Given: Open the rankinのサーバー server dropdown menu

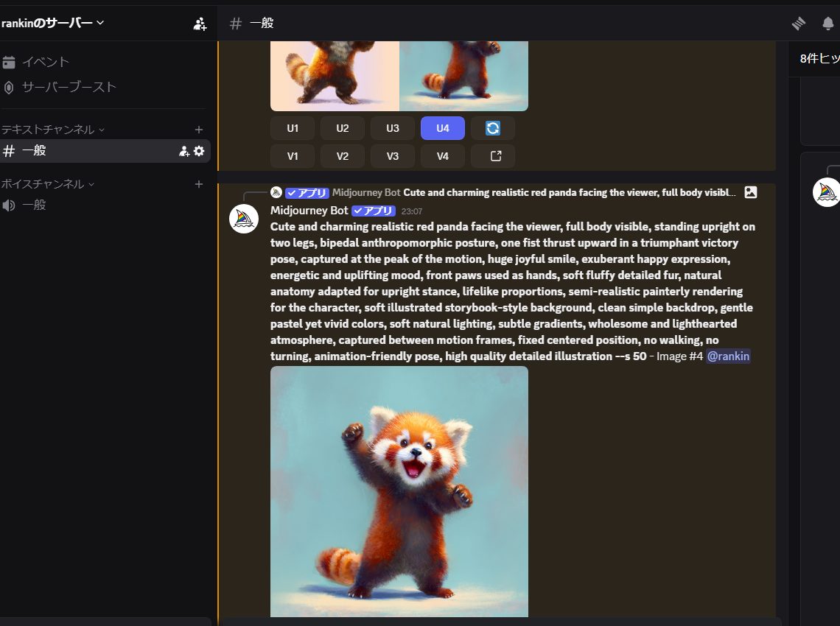Looking at the screenshot, I should tap(53, 23).
